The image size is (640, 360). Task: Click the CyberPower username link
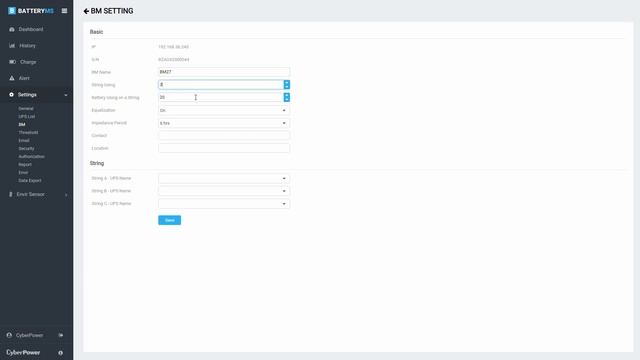(x=29, y=335)
